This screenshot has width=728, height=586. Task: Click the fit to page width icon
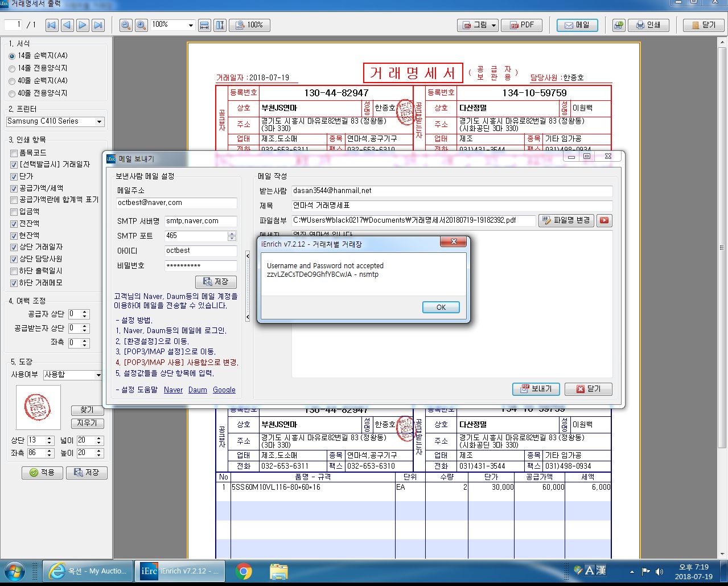tap(205, 25)
